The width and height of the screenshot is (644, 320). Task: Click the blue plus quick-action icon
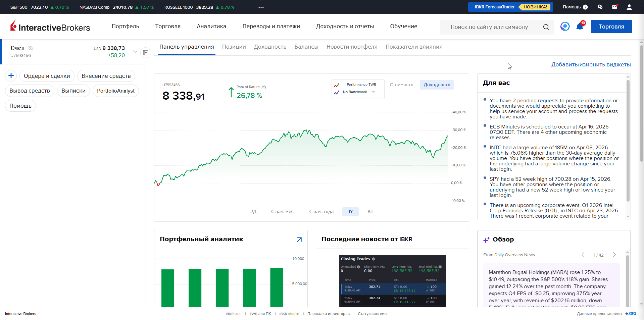coord(11,76)
